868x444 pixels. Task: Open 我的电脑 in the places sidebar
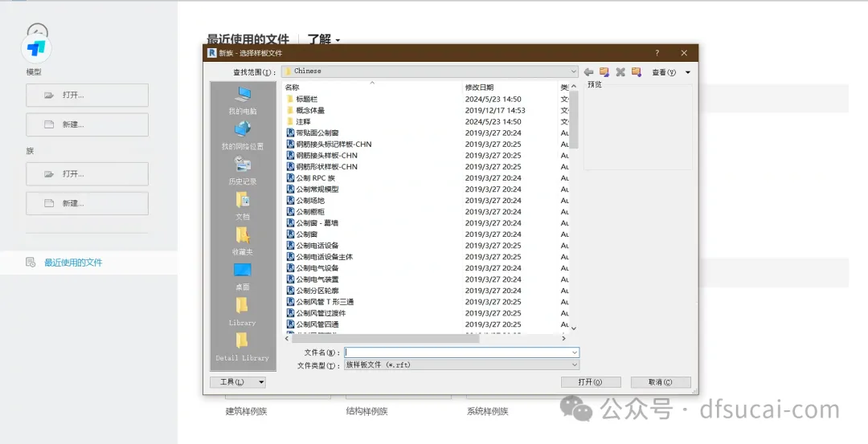click(243, 100)
